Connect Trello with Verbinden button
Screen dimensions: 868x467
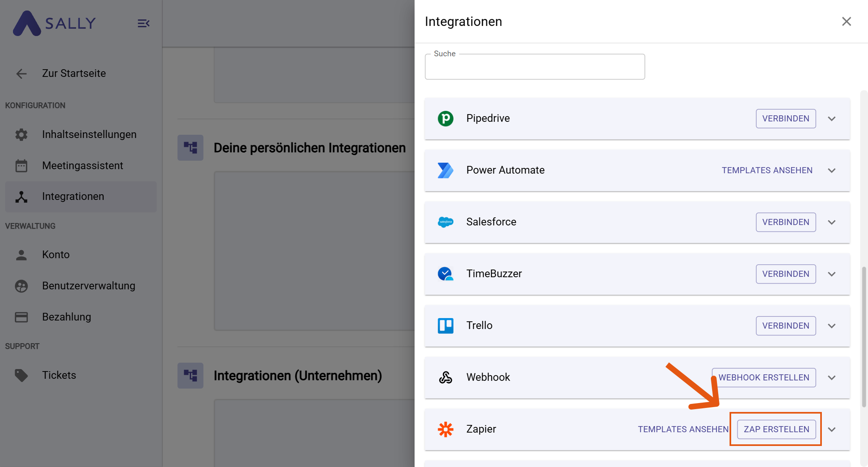click(786, 326)
